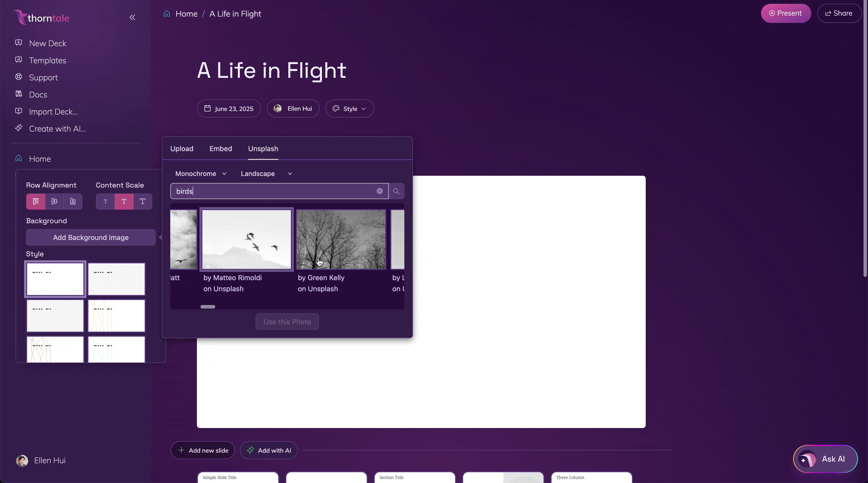Switch to the Embed tab

coord(221,149)
